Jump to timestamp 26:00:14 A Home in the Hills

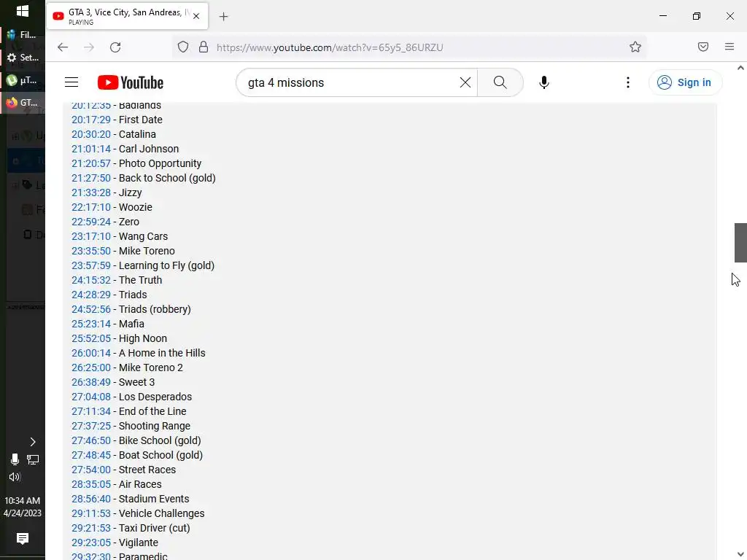[91, 353]
